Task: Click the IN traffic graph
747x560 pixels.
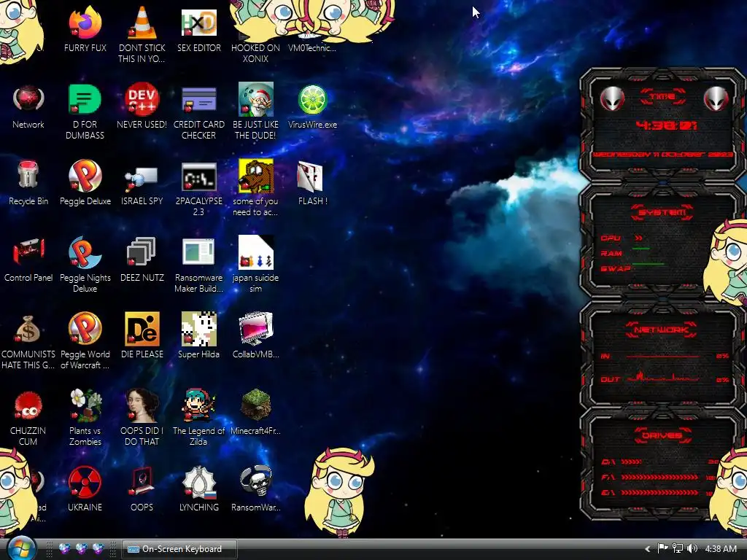Action: click(x=662, y=356)
